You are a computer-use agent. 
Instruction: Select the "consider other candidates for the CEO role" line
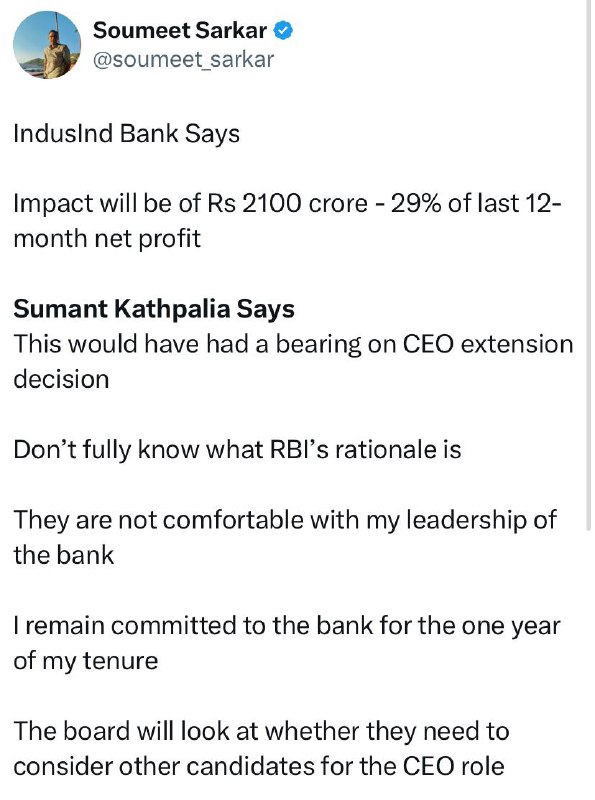259,767
